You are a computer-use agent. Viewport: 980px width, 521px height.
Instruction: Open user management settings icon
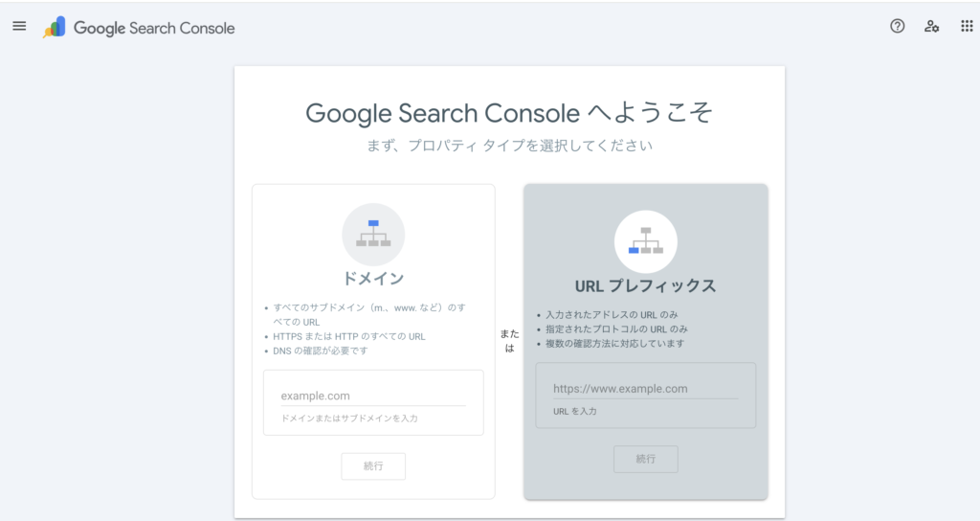(x=932, y=26)
